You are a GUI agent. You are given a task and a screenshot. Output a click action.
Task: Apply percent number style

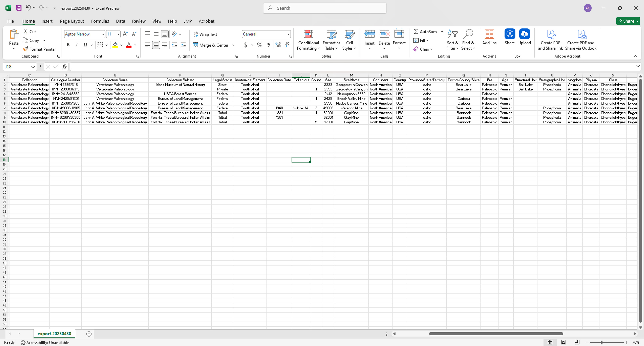pyautogui.click(x=260, y=45)
